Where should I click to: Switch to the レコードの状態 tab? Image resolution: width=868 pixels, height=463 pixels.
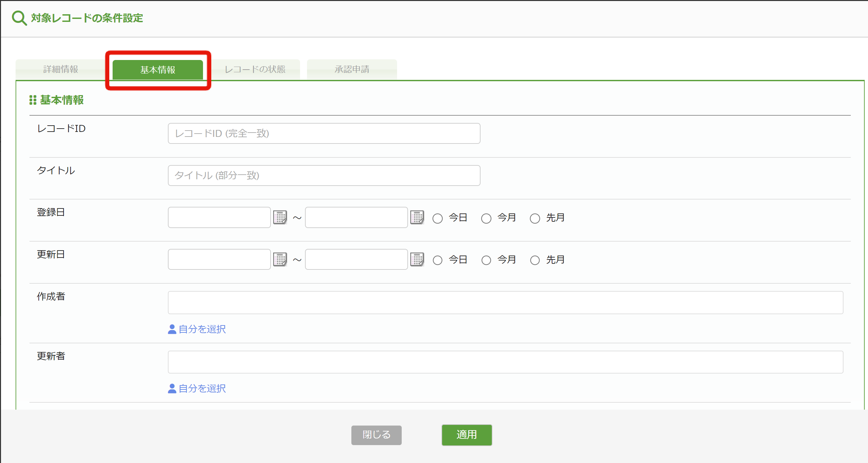(x=255, y=70)
